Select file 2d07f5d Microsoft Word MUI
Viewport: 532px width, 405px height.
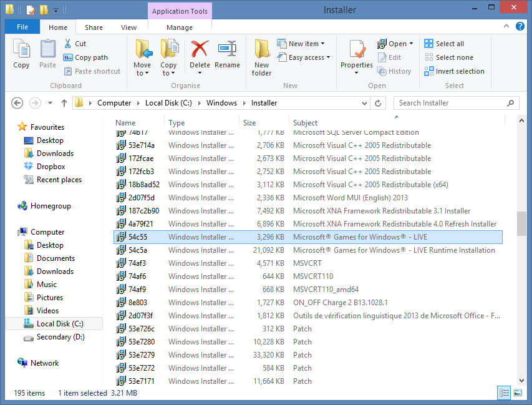[x=307, y=198]
